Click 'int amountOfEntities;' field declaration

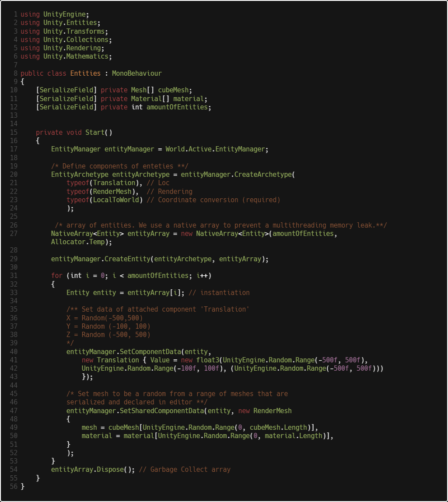(171, 107)
